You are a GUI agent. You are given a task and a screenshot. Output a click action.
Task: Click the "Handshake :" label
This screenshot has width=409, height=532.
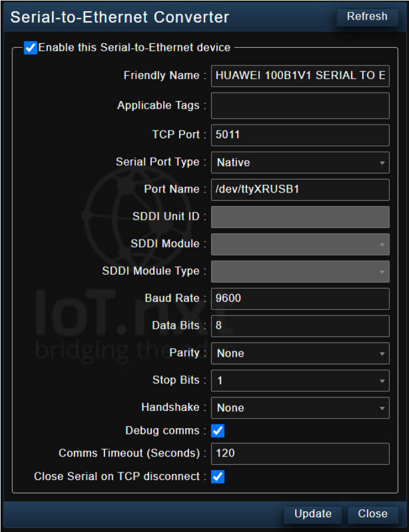174,407
